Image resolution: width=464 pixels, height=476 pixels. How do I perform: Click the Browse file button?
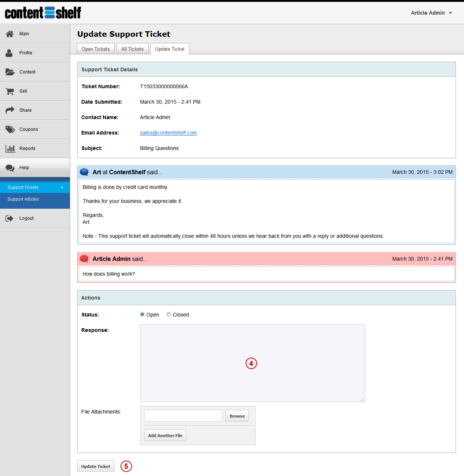[x=237, y=416]
